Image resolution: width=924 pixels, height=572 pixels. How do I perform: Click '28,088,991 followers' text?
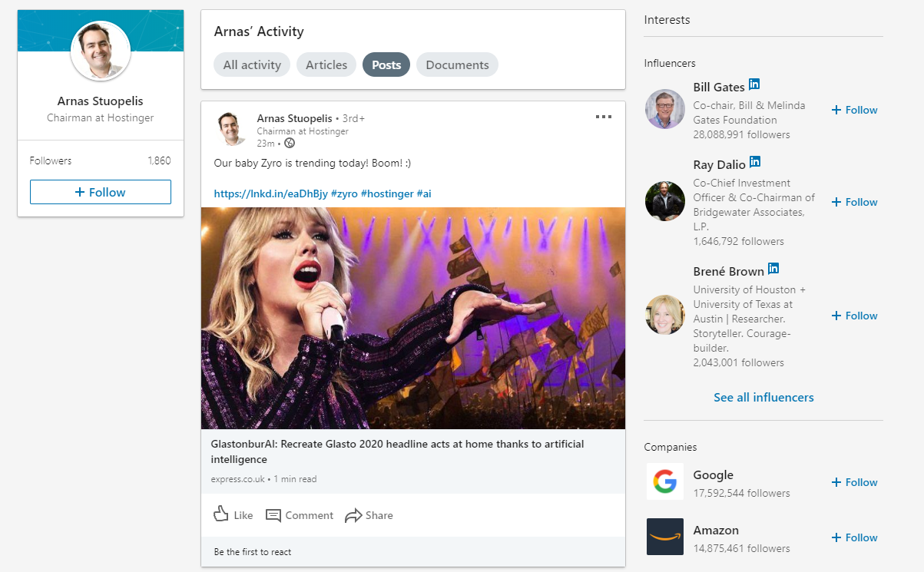coord(741,134)
